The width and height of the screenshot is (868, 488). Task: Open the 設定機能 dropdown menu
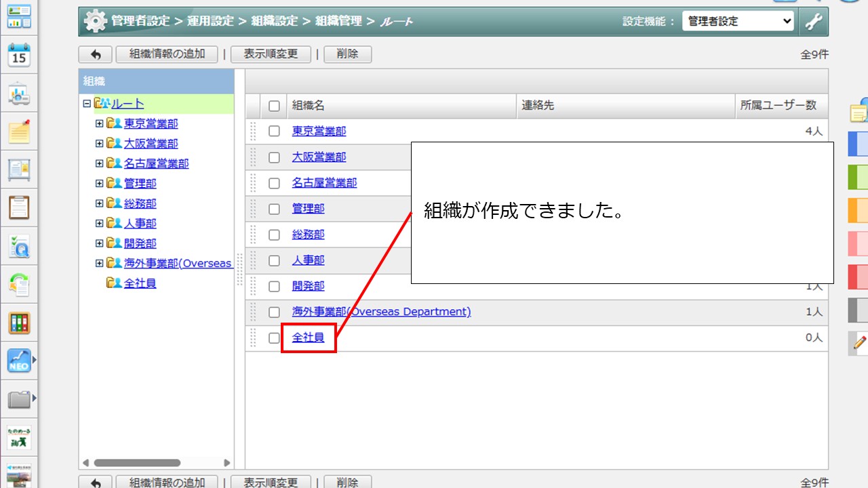coord(737,22)
